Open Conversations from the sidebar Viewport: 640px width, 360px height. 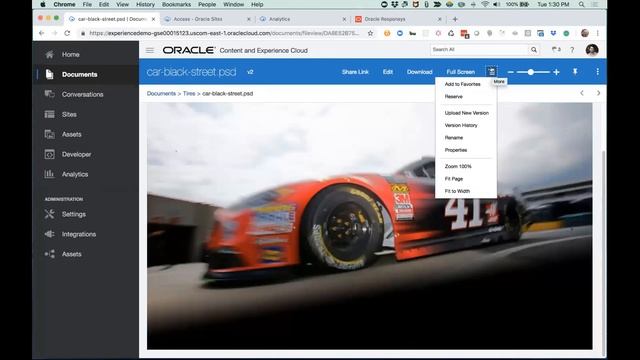point(82,94)
